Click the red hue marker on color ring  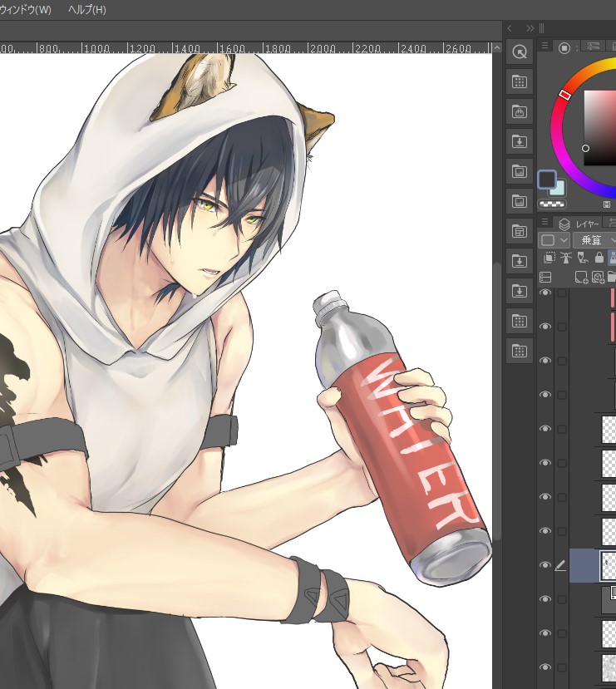click(565, 95)
